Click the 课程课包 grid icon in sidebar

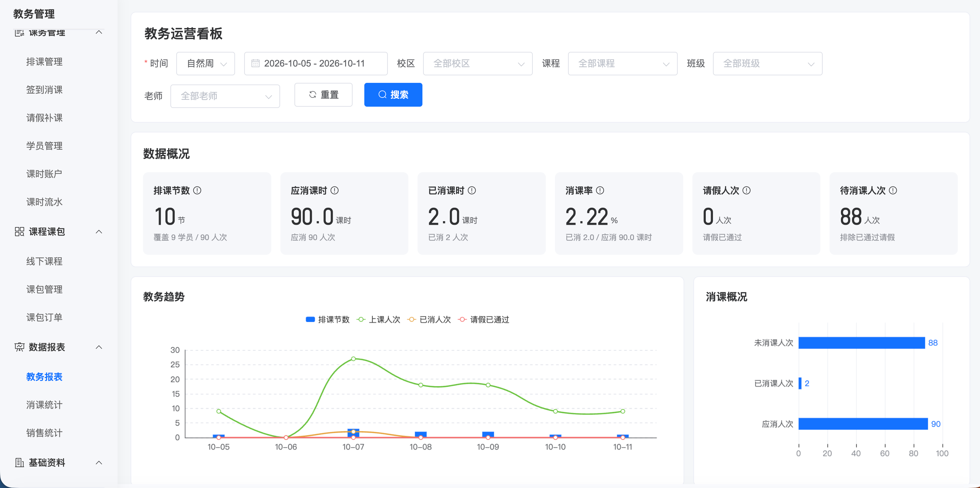[x=19, y=232]
